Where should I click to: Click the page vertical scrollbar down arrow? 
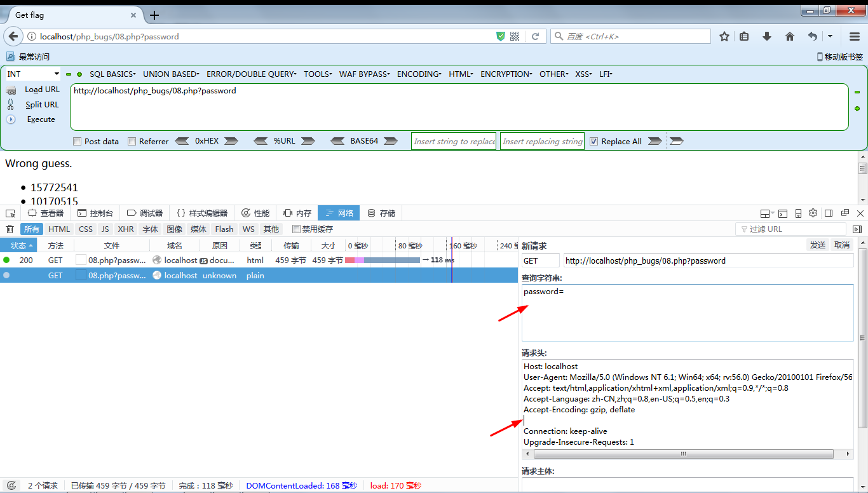(x=862, y=199)
